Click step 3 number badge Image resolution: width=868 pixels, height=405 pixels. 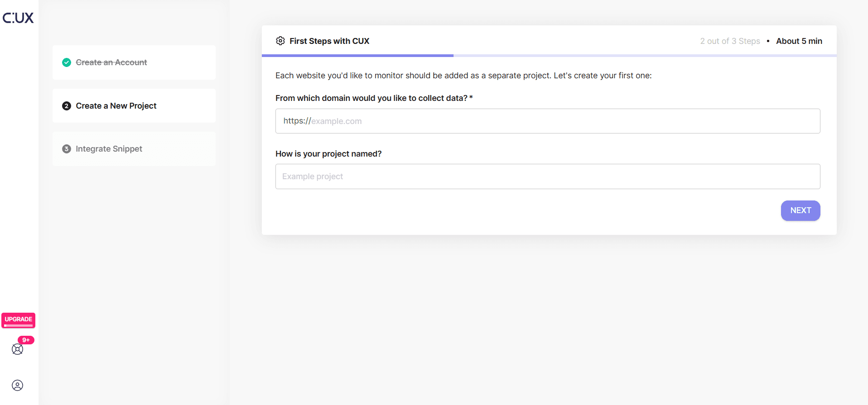point(67,149)
